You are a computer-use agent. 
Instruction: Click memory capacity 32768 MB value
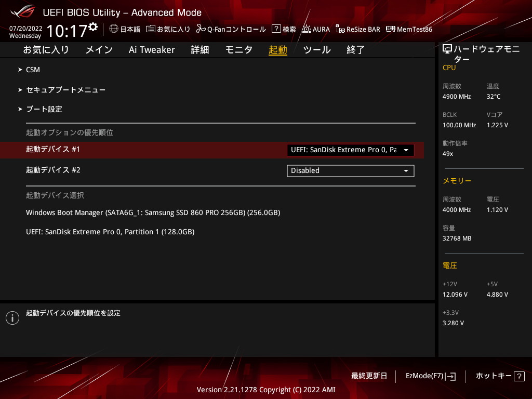(457, 238)
